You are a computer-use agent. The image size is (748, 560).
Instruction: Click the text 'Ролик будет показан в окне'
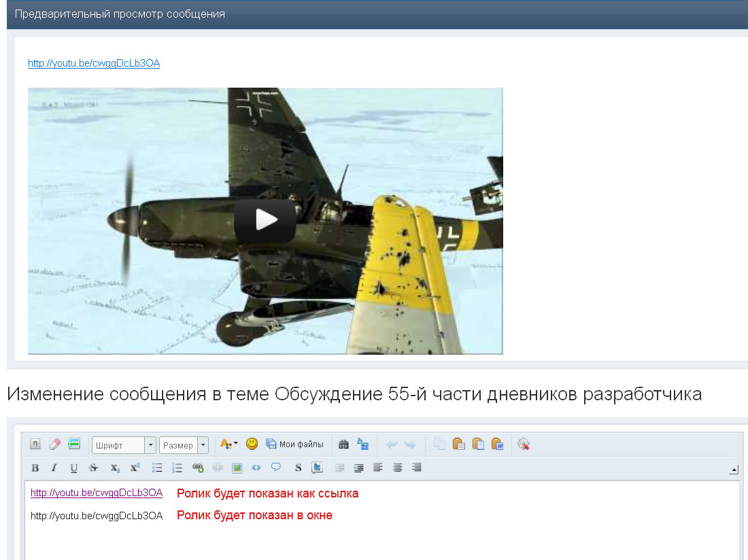(x=255, y=515)
